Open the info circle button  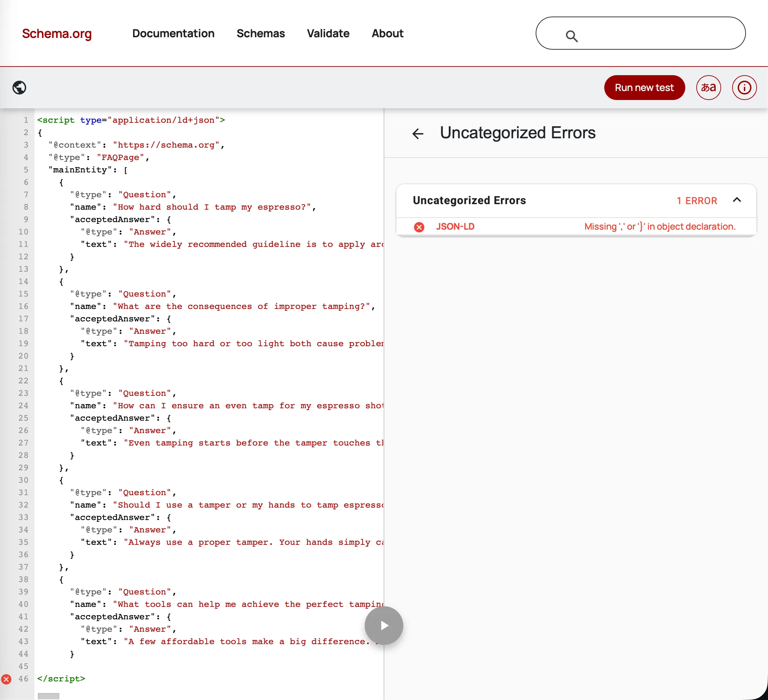(744, 88)
